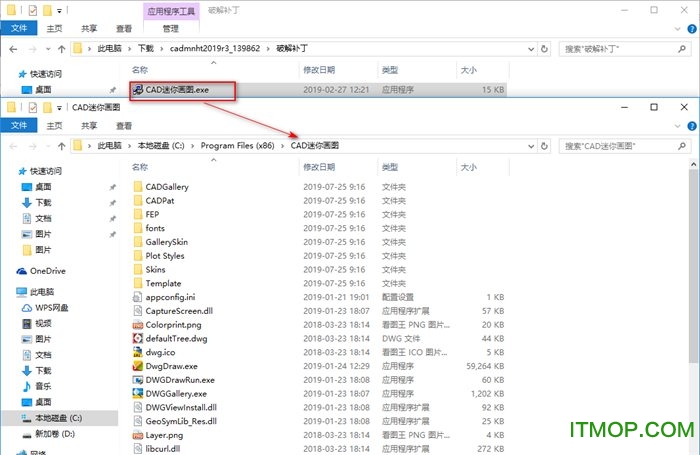Select CAD迷你画图.exe icon in upper window
The height and width of the screenshot is (455, 700).
(x=138, y=90)
